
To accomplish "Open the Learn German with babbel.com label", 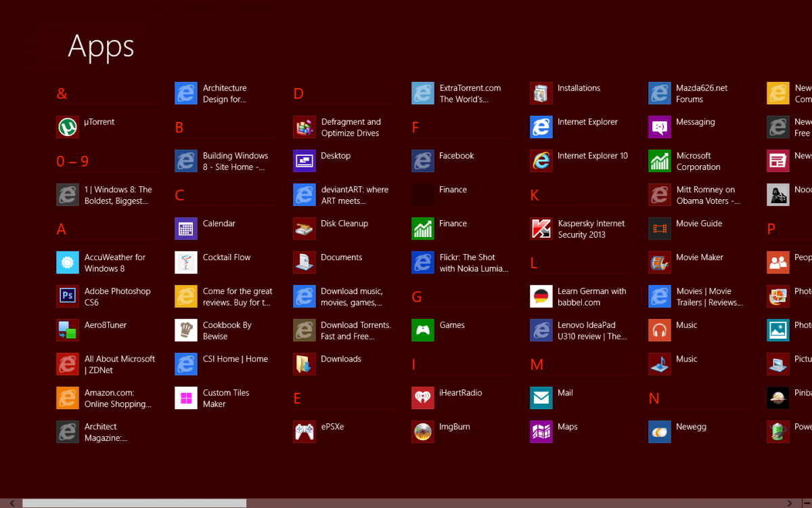I will click(x=591, y=297).
